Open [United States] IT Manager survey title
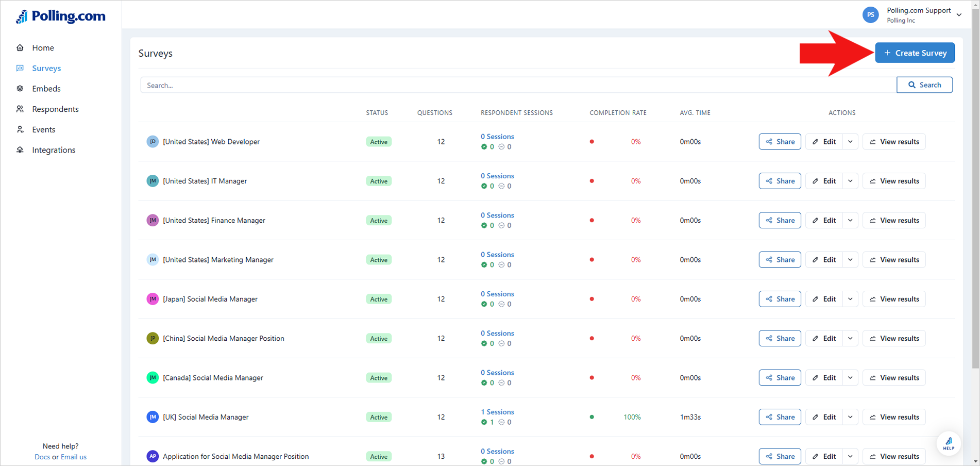This screenshot has height=466, width=980. [205, 181]
